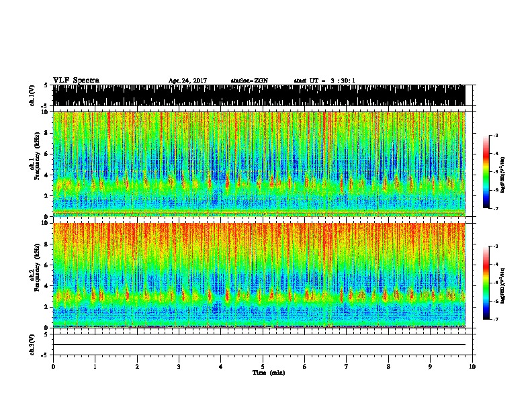Click the "-3" tick on ch.1 color bar
Viewport: 532px width, 411px height.
click(x=495, y=135)
